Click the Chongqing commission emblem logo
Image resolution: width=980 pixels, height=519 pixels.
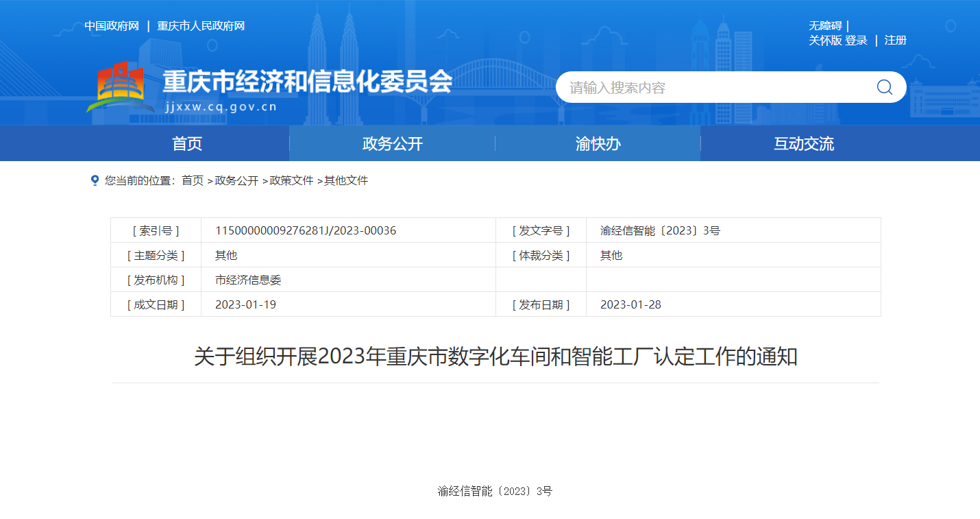coord(115,87)
